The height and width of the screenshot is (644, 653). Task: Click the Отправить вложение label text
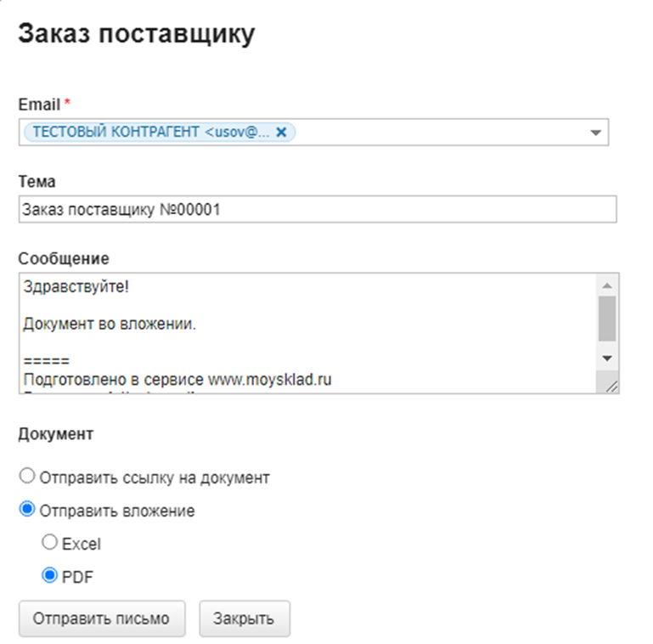pos(117,511)
